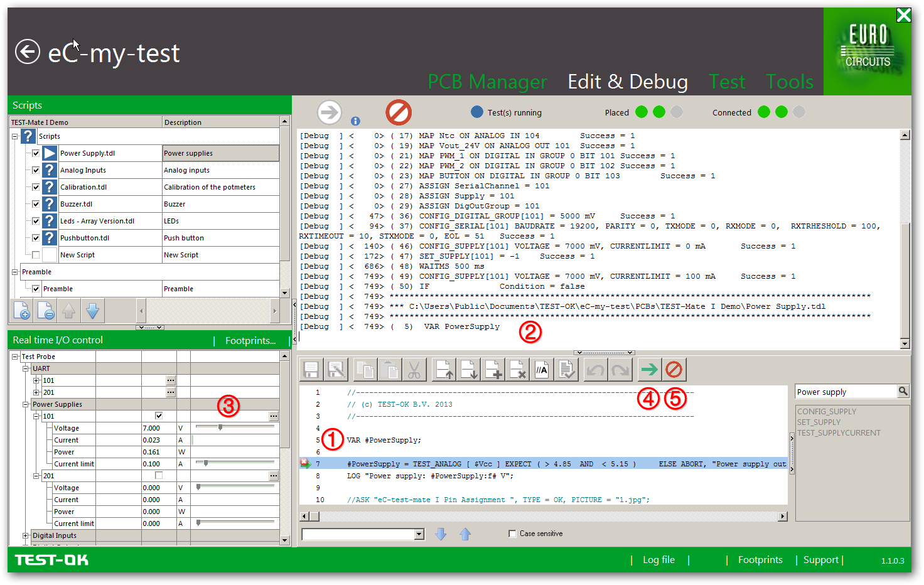Click the large red stop icon above debug log

point(399,112)
